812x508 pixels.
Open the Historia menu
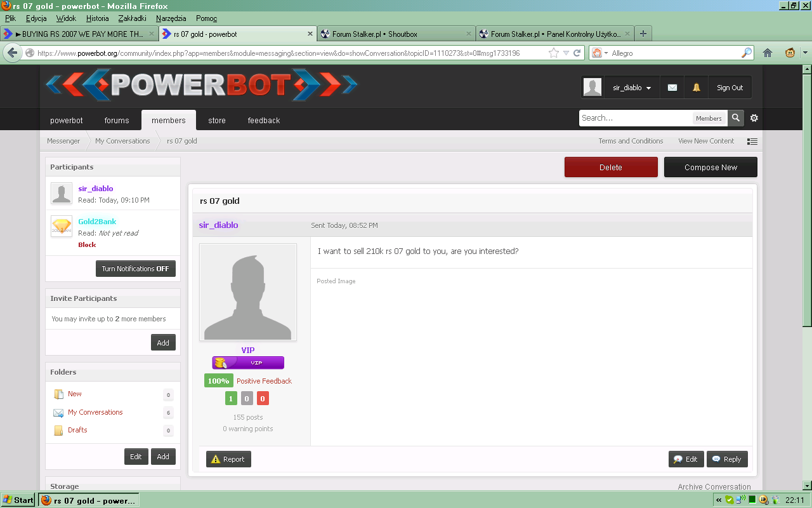[97, 18]
